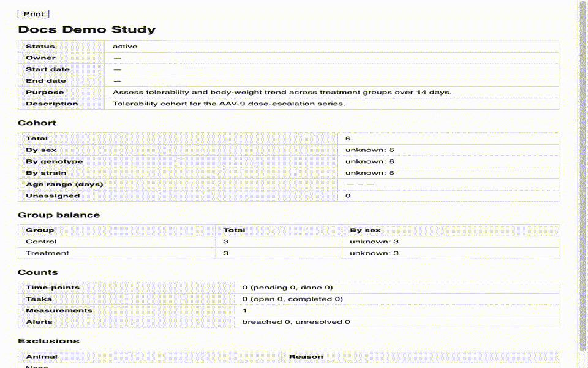
Task: Click '0 (pending 0, done 0)' value
Action: pos(287,288)
